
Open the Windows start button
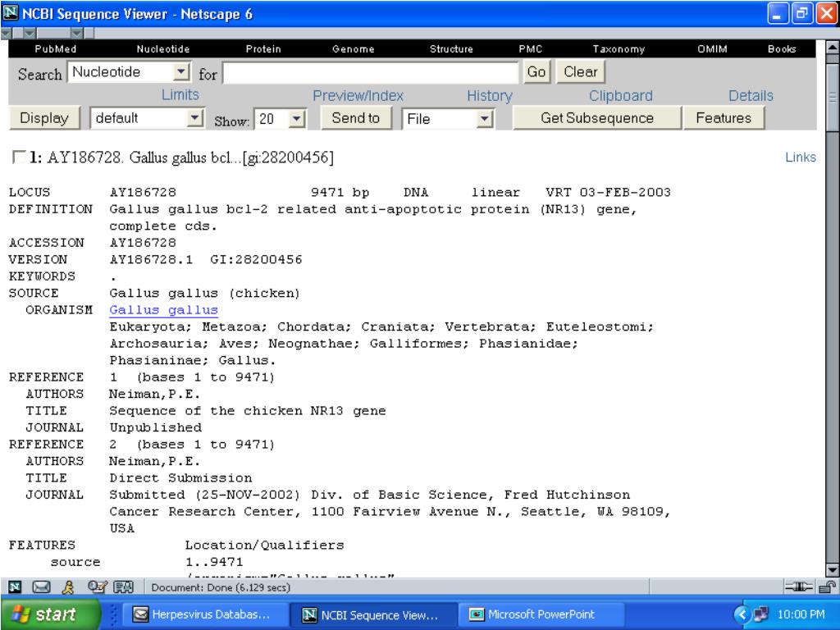pyautogui.click(x=49, y=614)
